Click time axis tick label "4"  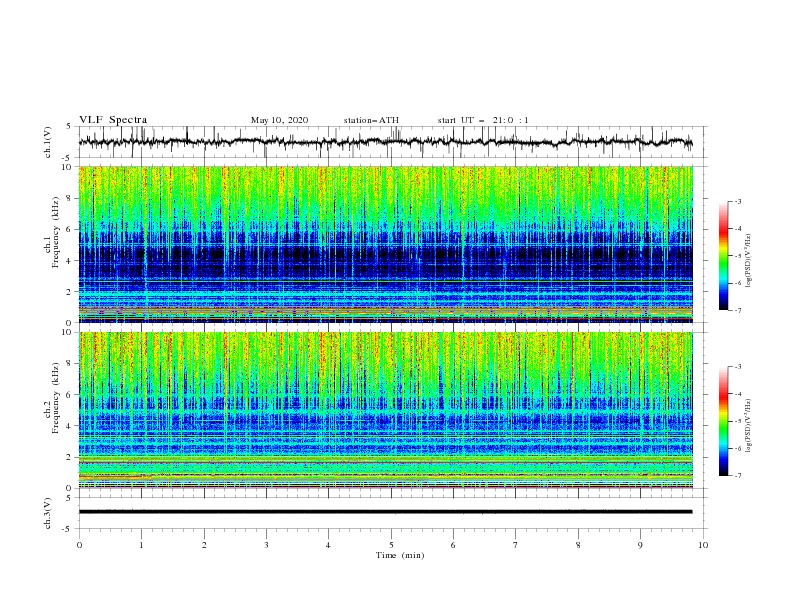coord(328,545)
